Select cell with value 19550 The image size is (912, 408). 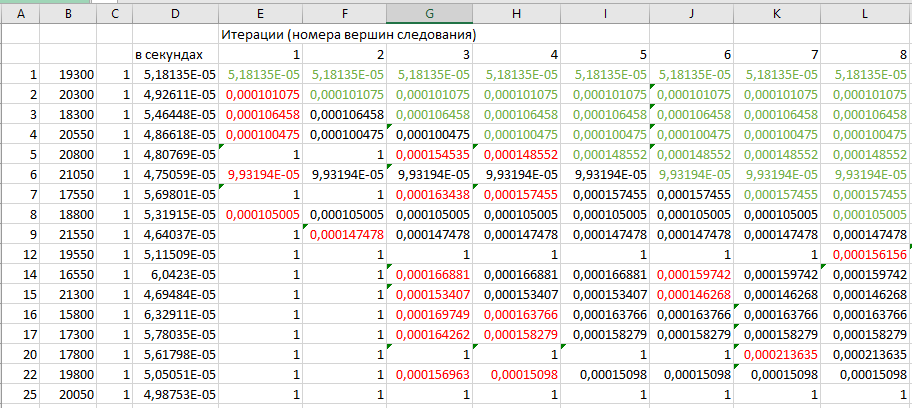tap(69, 254)
